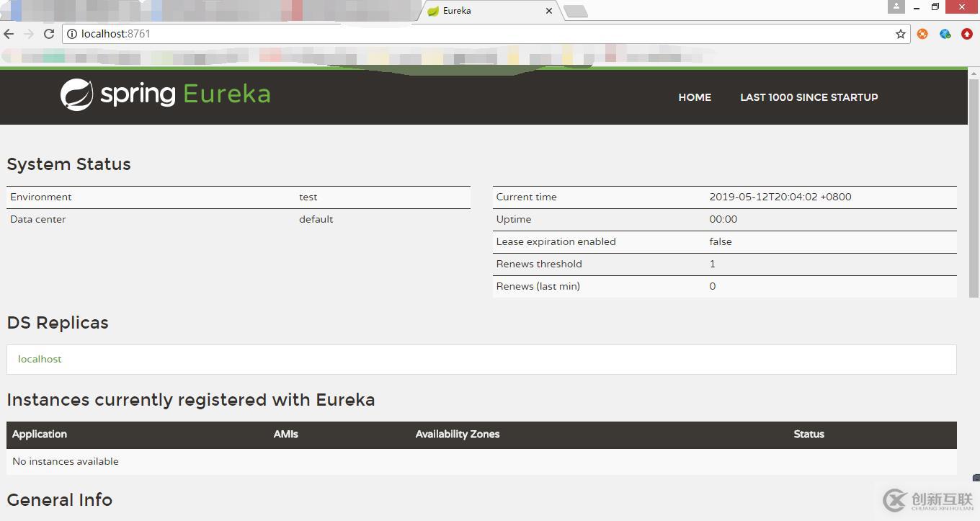
Task: Click the 'false' lease expiration value
Action: click(721, 241)
